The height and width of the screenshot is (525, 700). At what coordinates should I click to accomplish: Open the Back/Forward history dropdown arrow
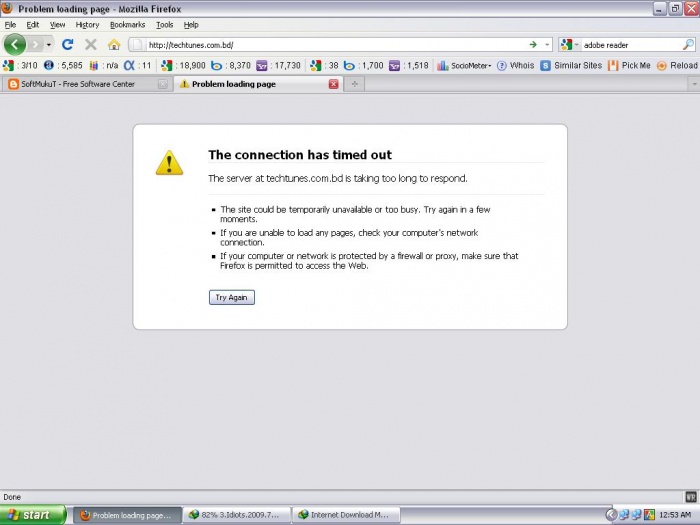coord(49,45)
